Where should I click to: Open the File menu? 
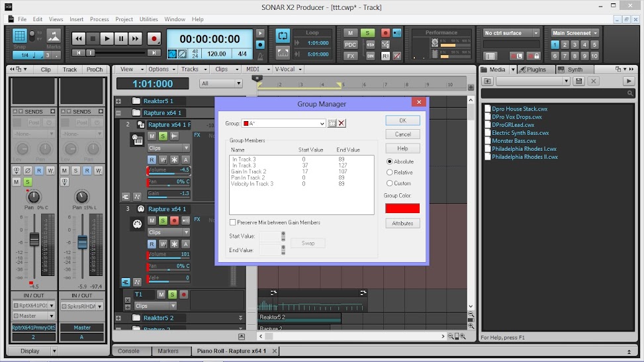coord(22,19)
